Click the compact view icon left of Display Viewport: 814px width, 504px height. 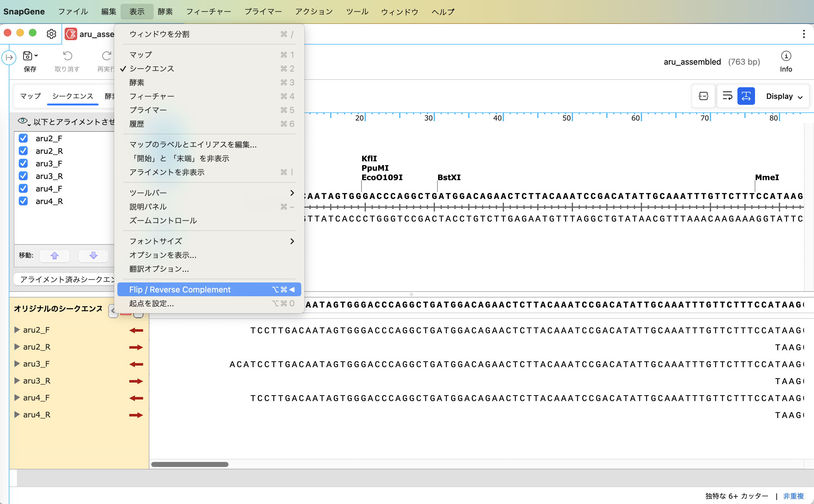(x=703, y=96)
